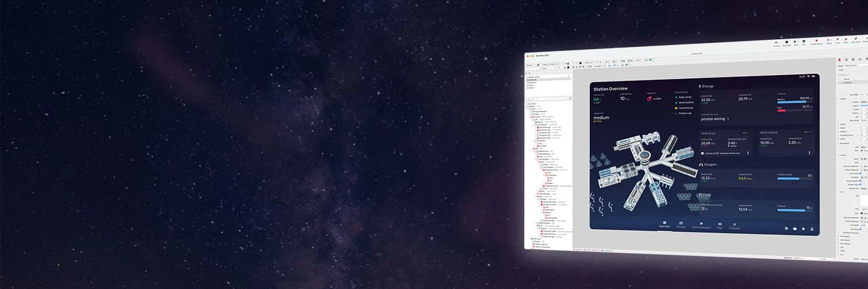Open the 'priotize storing' consumption mode dropdown

[715, 119]
